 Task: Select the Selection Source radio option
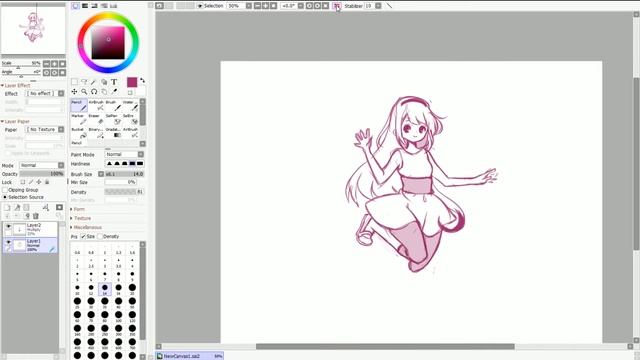[5, 197]
